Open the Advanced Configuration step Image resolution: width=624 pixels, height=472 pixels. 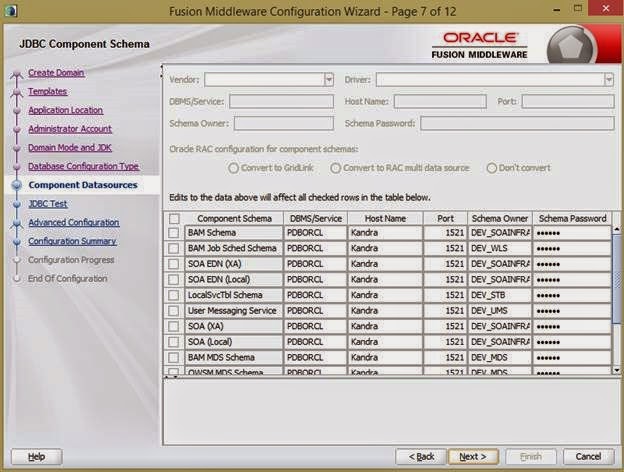(x=74, y=222)
